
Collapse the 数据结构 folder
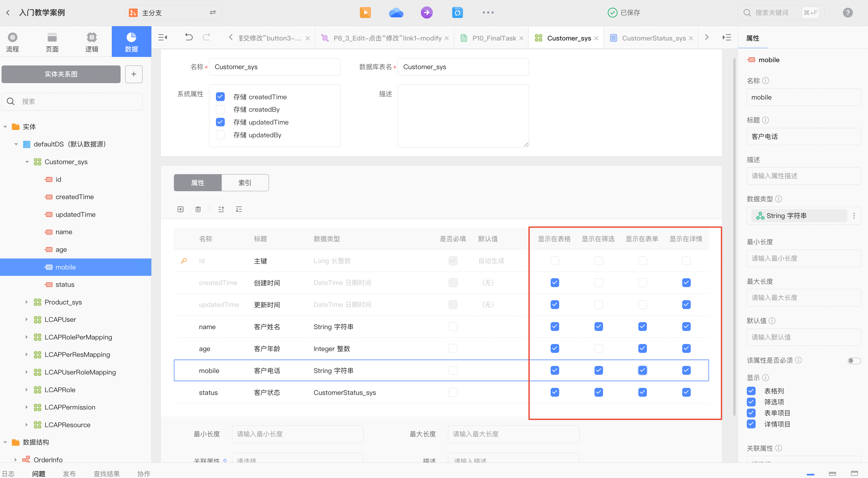point(5,442)
